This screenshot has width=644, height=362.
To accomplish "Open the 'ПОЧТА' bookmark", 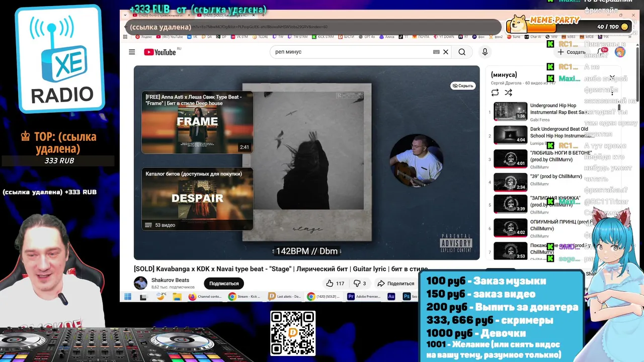I will pyautogui.click(x=421, y=37).
